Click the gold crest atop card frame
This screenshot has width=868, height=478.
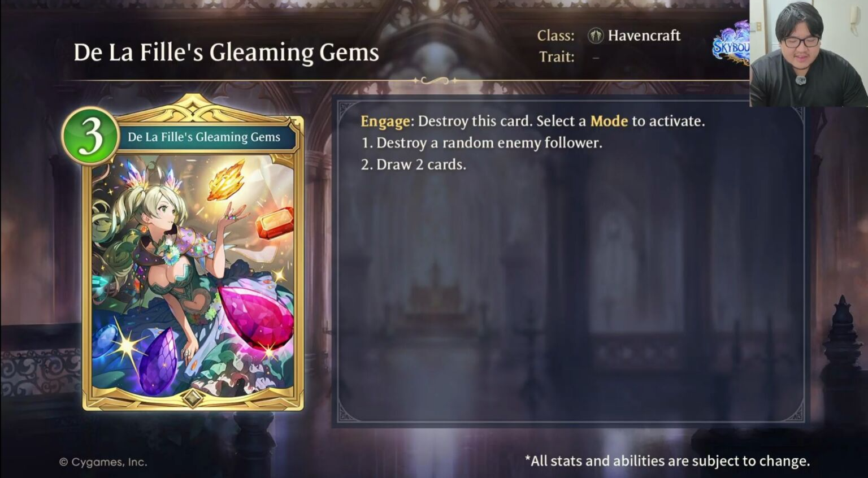pyautogui.click(x=193, y=106)
